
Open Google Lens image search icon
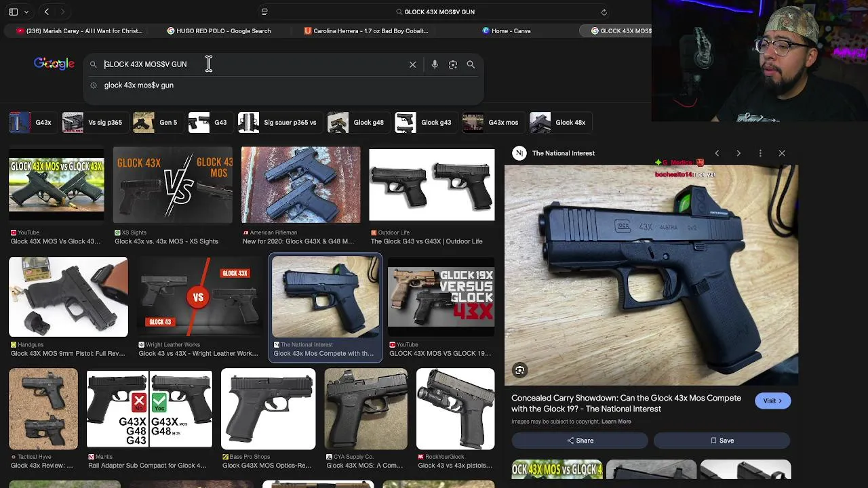click(453, 64)
